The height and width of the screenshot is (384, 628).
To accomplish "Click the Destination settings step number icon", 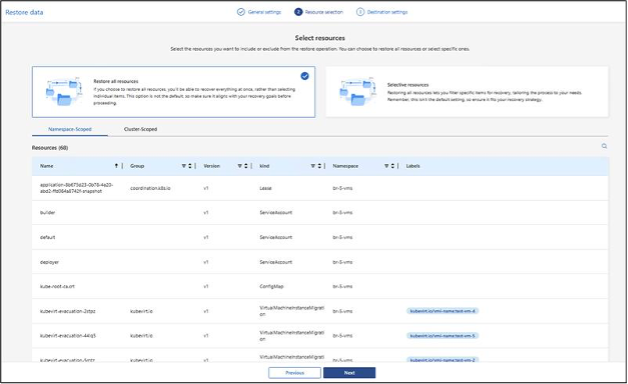I will [x=360, y=12].
